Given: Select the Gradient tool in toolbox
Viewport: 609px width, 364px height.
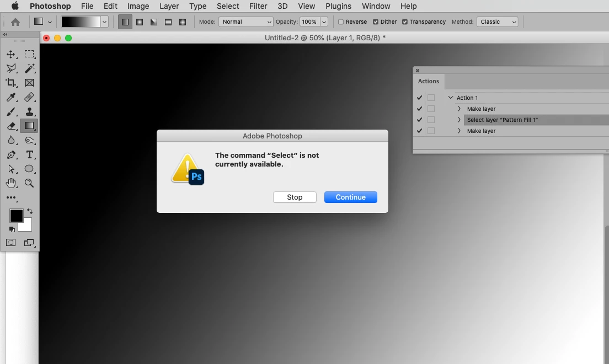Looking at the screenshot, I should pos(29,126).
